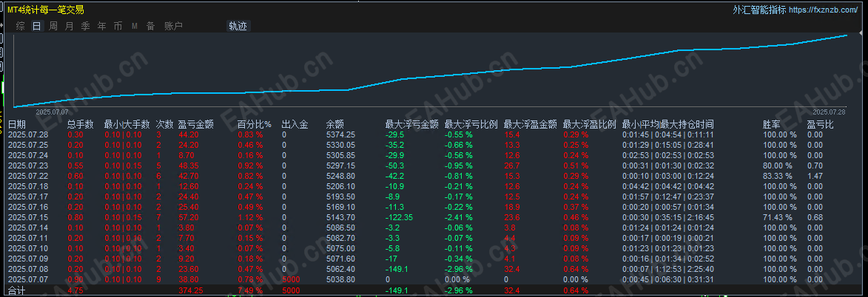Select the 2025.07.22 date row
Screen dimensions: 868x297
pos(28,176)
